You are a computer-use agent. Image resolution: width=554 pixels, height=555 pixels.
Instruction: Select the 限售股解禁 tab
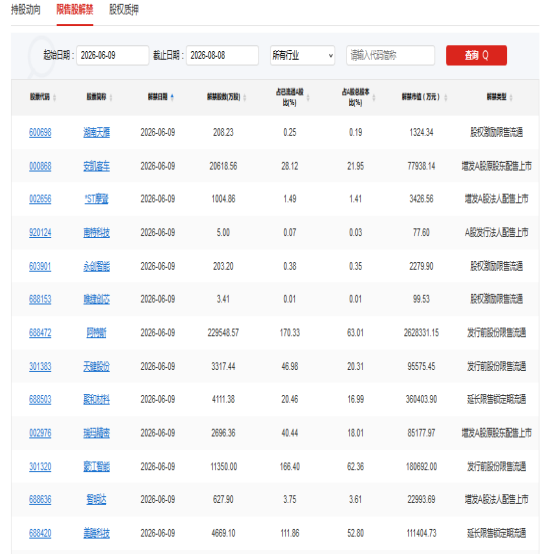tap(75, 10)
